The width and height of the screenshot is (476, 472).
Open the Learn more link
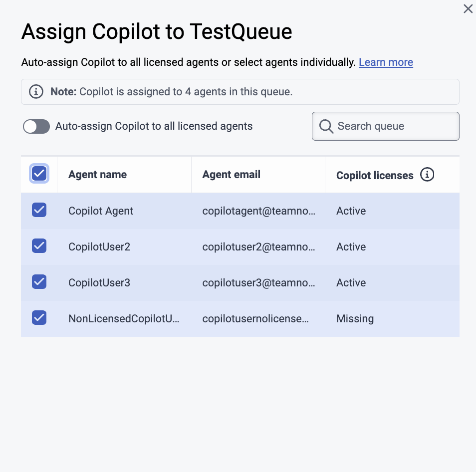386,62
